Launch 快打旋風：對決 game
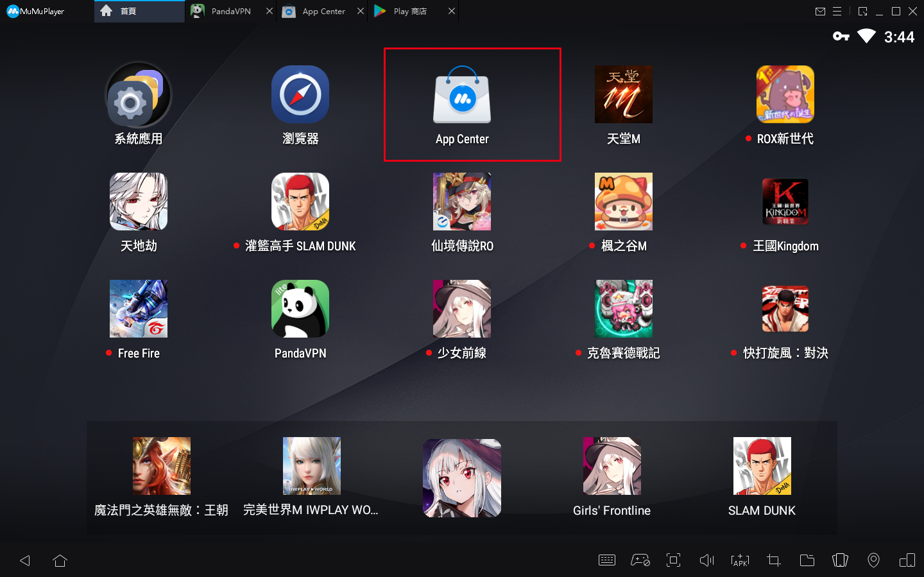924x577 pixels. click(x=785, y=309)
